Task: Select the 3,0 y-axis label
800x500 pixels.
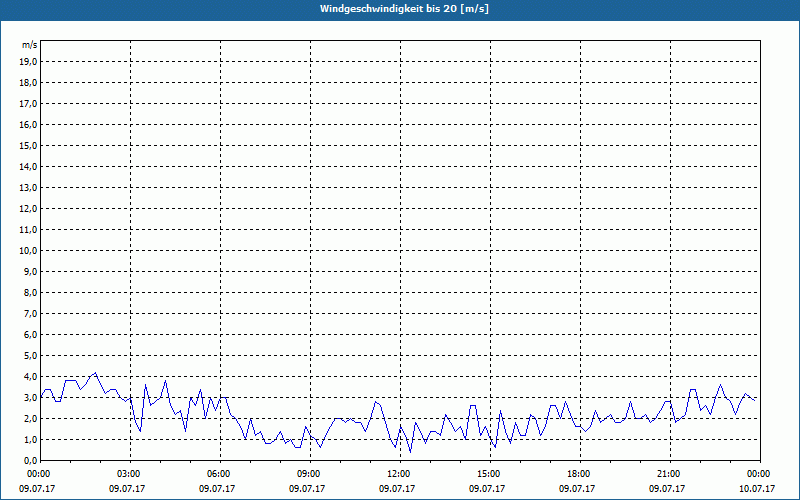Action: click(30, 397)
